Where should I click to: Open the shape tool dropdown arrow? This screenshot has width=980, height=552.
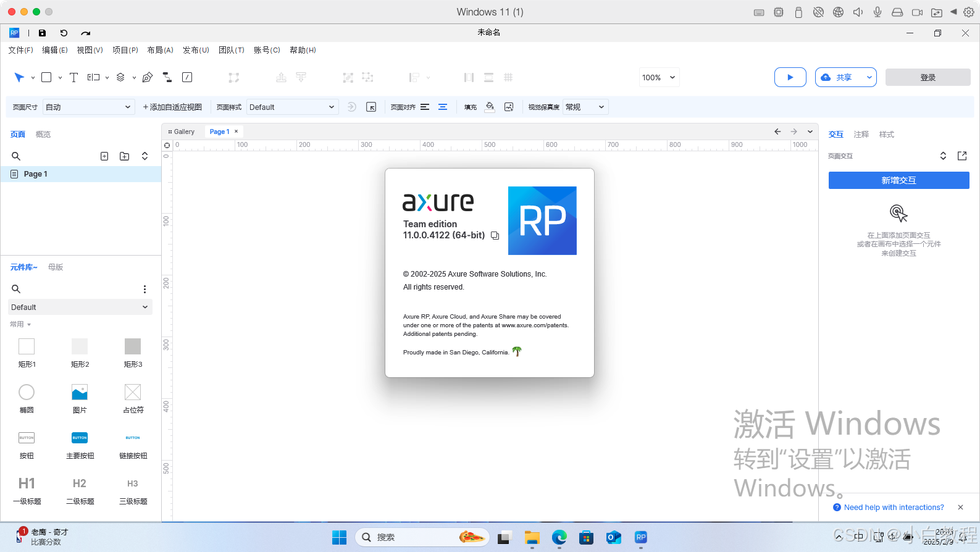[x=60, y=78]
